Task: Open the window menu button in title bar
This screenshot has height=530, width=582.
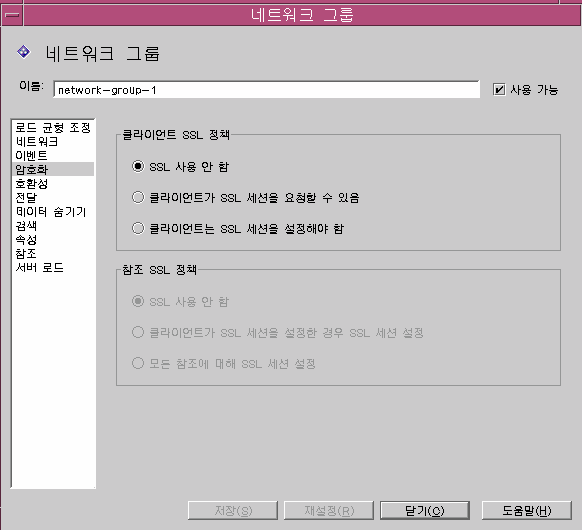Action: [12, 15]
